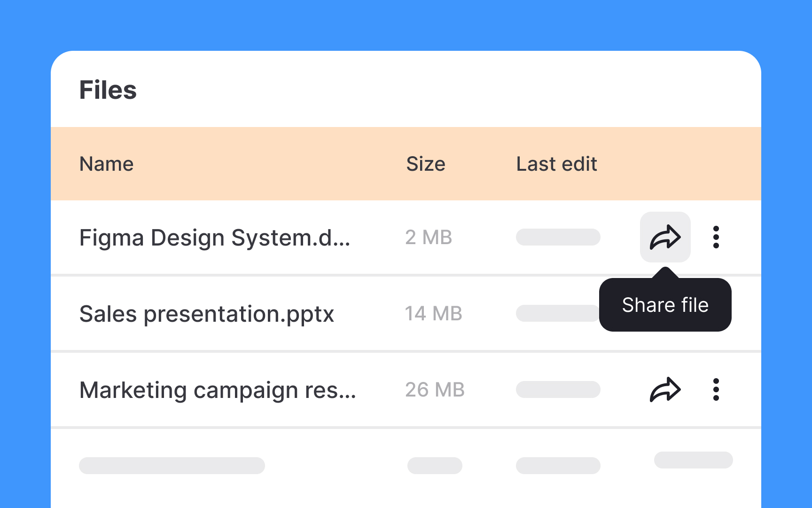Open kebab menu for Marketing campaign file

pos(716,389)
